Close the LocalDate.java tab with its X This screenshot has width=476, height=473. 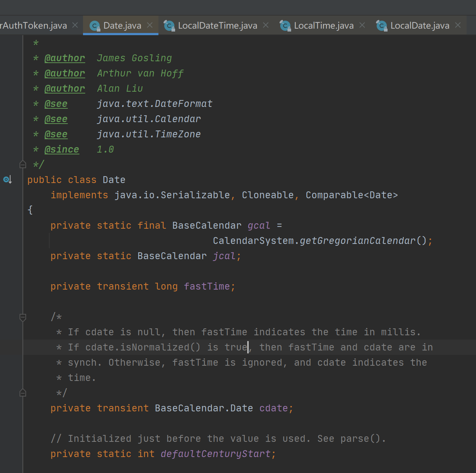[x=458, y=25]
